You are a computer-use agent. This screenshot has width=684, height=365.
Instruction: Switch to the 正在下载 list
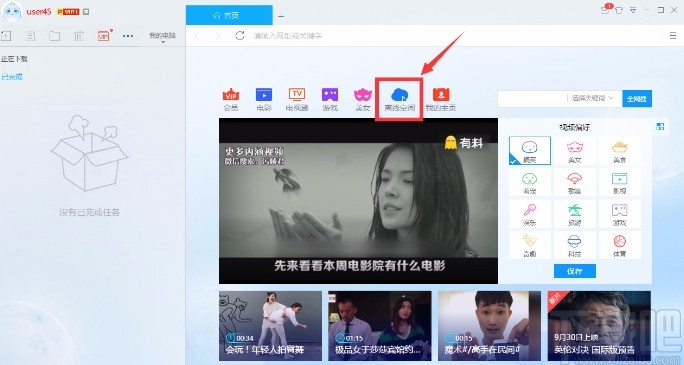pos(14,59)
